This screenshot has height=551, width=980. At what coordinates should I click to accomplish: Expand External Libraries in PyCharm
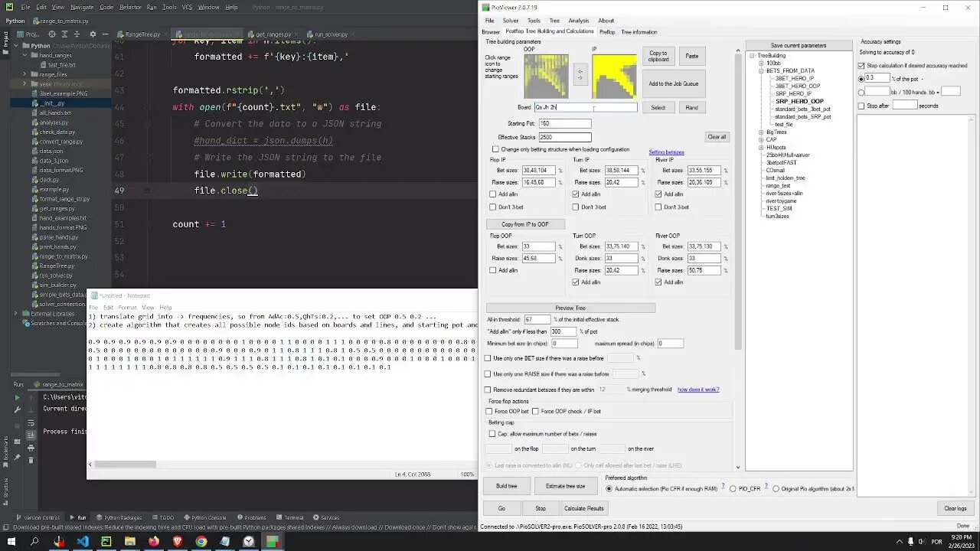pyautogui.click(x=16, y=314)
